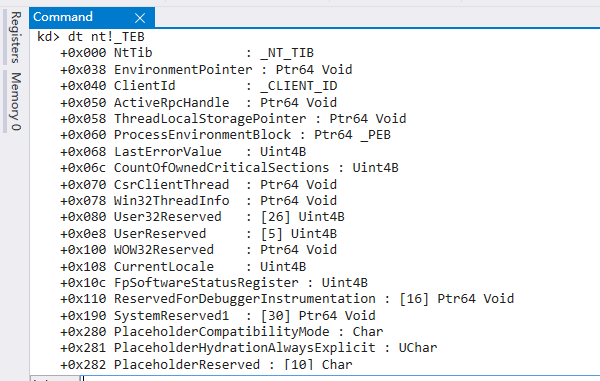This screenshot has height=381, width=600.
Task: Click the _CLIENT_ID type name
Action: point(298,86)
